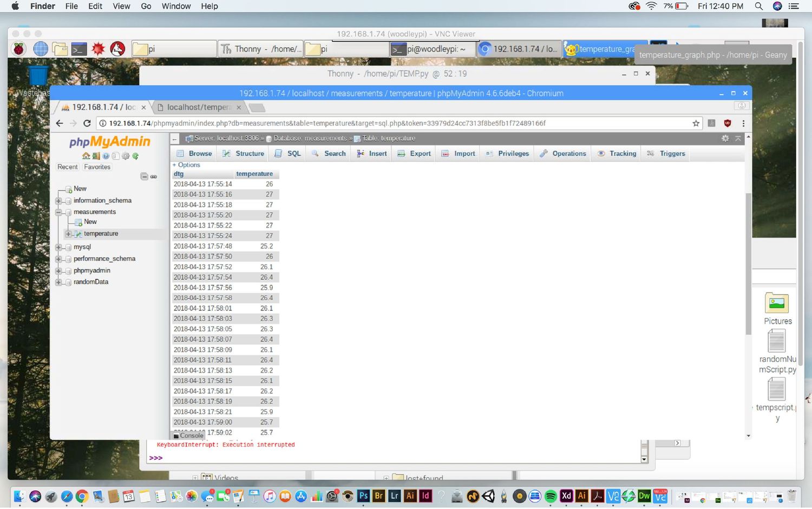812x509 pixels.
Task: Open the file manager icon in Pi taskbar
Action: coord(60,49)
